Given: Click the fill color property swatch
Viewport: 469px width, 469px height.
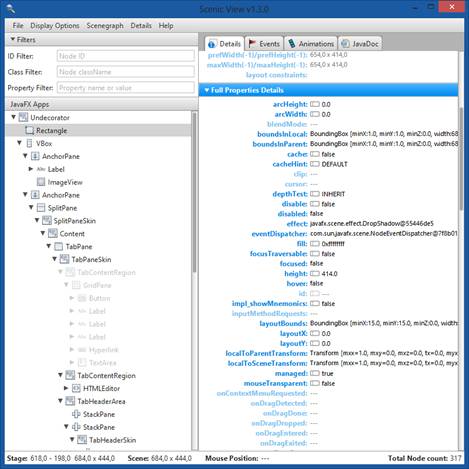Looking at the screenshot, I should point(315,244).
